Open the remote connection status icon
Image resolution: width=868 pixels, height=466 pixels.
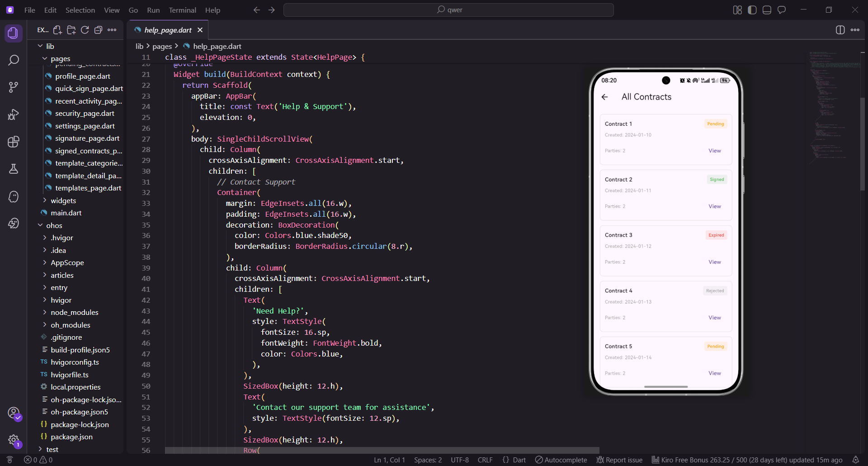9,460
